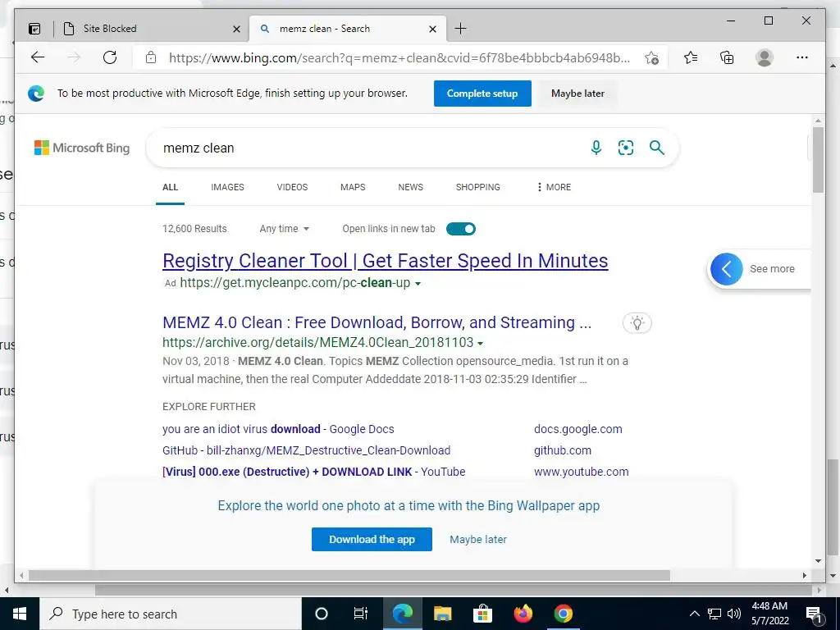Screen dimensions: 840x630
Task: Launch Google Chrome from taskbar
Action: click(x=563, y=614)
